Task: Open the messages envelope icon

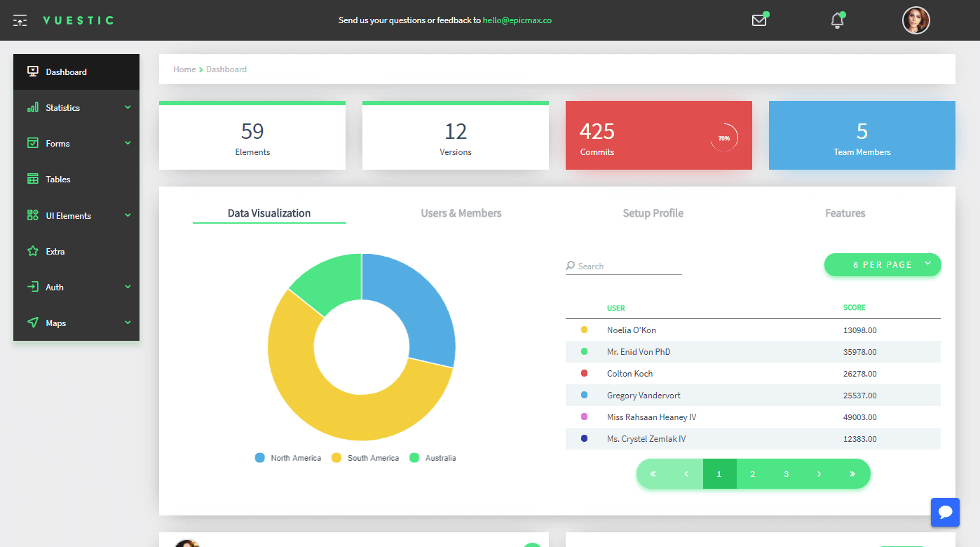Action: click(758, 20)
